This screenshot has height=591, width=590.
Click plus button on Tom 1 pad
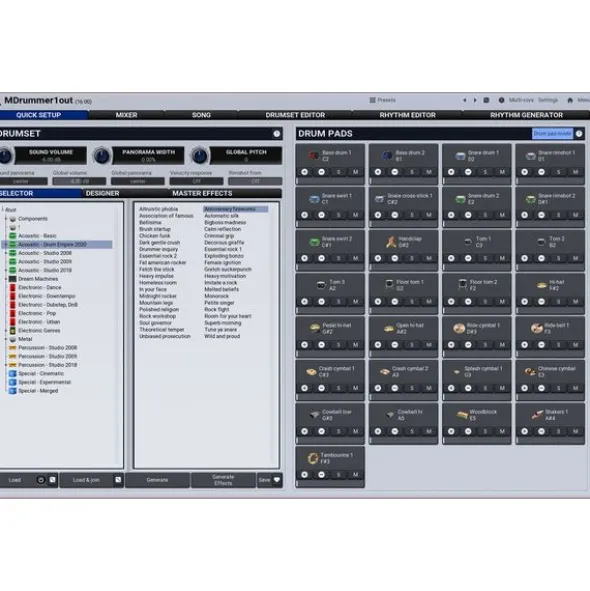(x=451, y=258)
